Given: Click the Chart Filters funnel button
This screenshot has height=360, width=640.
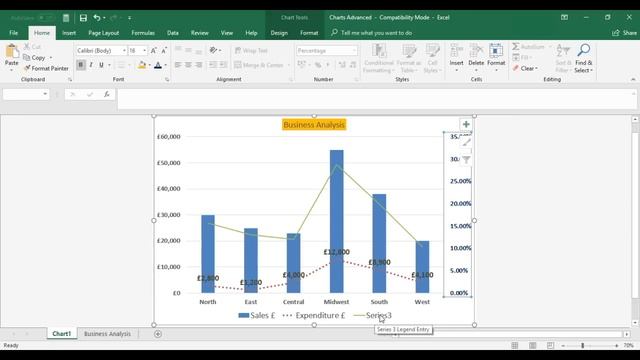Looking at the screenshot, I should [x=466, y=160].
